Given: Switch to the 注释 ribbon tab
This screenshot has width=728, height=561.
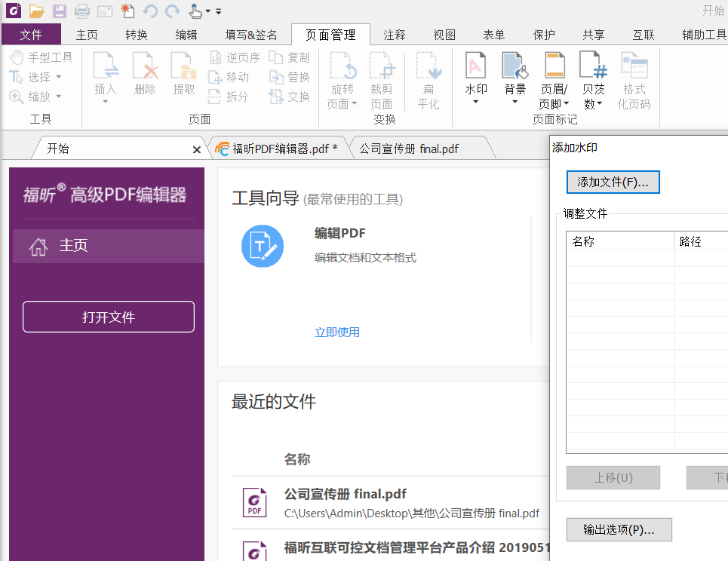Looking at the screenshot, I should tap(395, 35).
